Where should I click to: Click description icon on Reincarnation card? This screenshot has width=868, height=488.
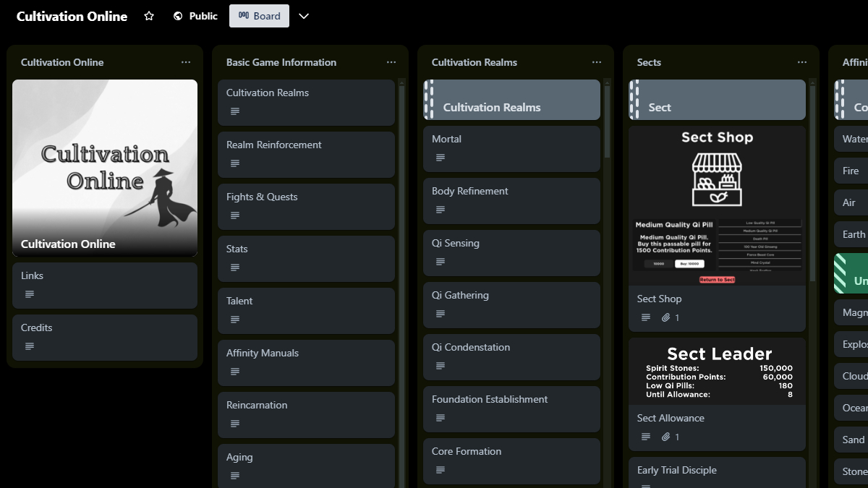click(235, 424)
